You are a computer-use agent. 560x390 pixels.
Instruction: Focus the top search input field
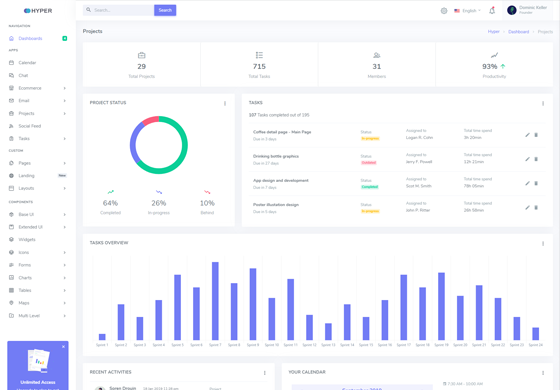119,10
